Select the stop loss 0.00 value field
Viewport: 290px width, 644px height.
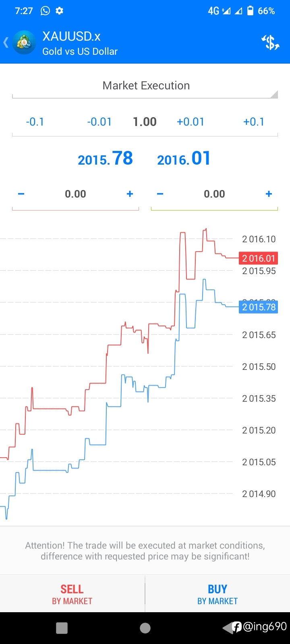(75, 194)
